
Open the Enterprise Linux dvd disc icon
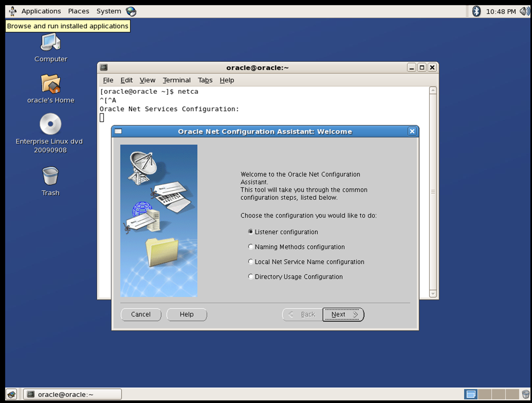pos(50,124)
